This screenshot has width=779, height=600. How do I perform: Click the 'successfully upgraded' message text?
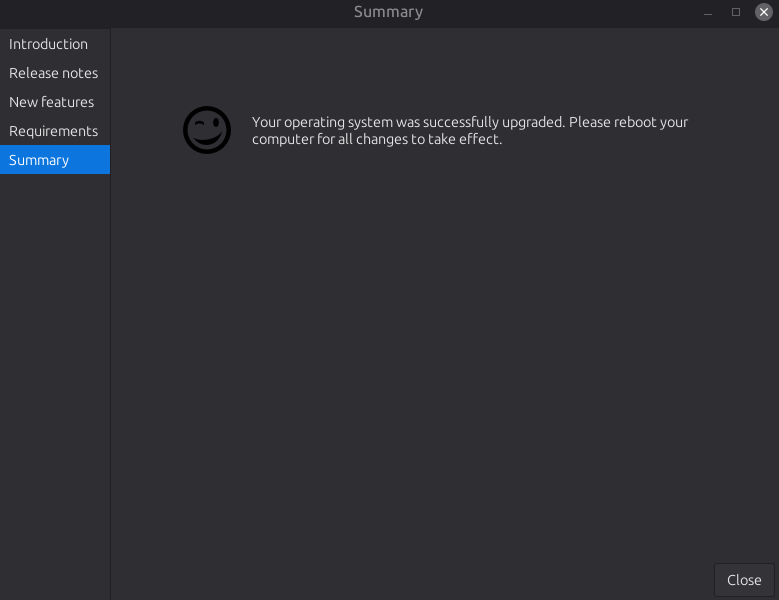[469, 130]
